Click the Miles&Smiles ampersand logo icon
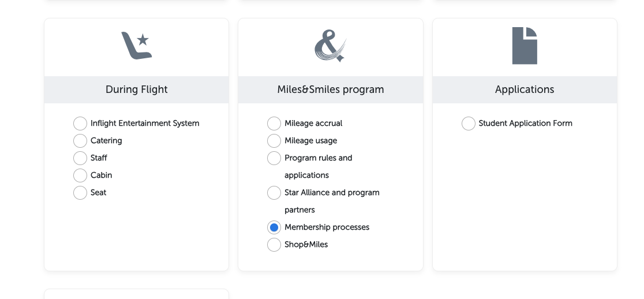 point(331,46)
